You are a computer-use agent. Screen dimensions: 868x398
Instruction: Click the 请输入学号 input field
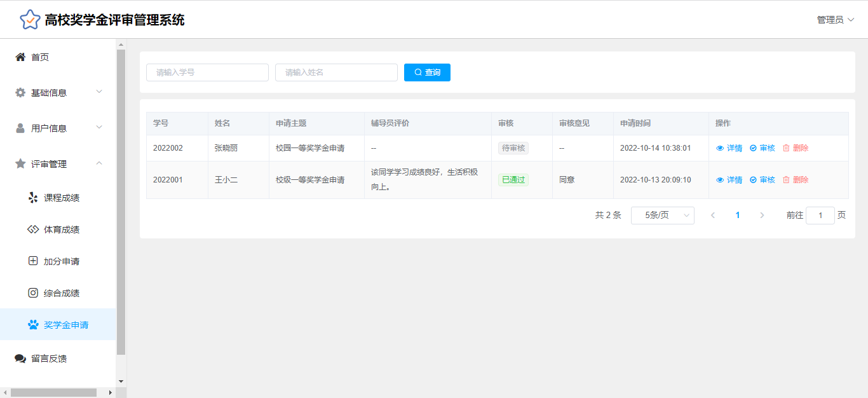(x=207, y=72)
